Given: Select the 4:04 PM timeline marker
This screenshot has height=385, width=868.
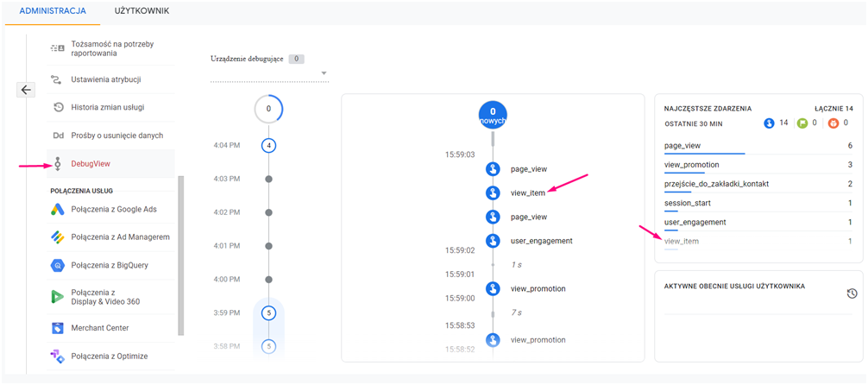Looking at the screenshot, I should [268, 146].
